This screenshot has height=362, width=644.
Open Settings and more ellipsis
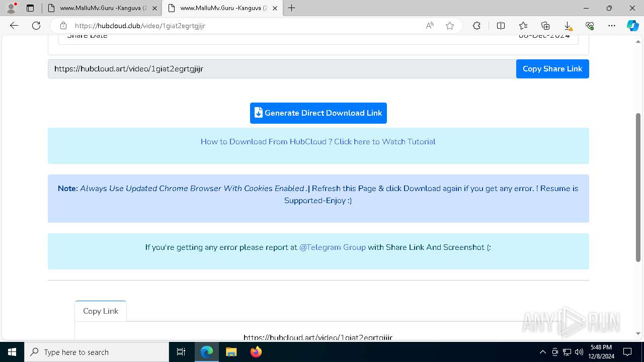click(x=612, y=26)
